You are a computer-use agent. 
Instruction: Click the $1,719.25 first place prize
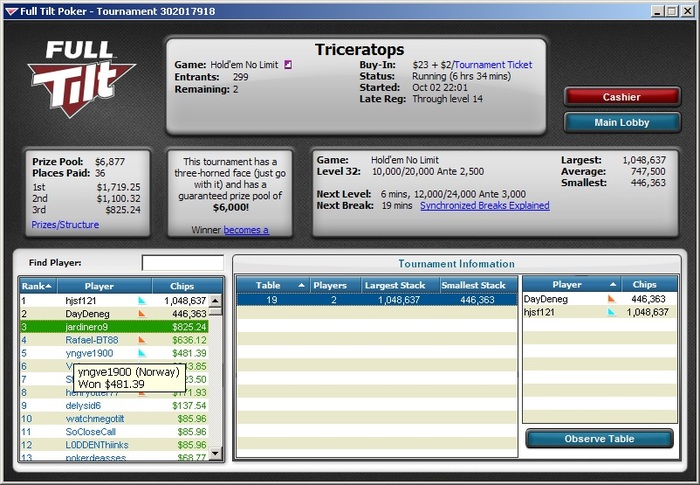(x=118, y=187)
